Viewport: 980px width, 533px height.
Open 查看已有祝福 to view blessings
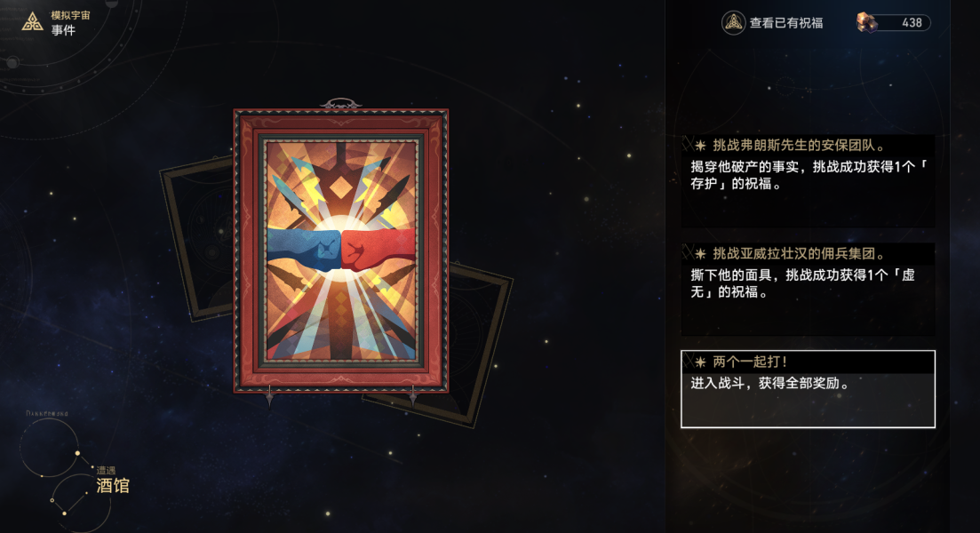772,23
